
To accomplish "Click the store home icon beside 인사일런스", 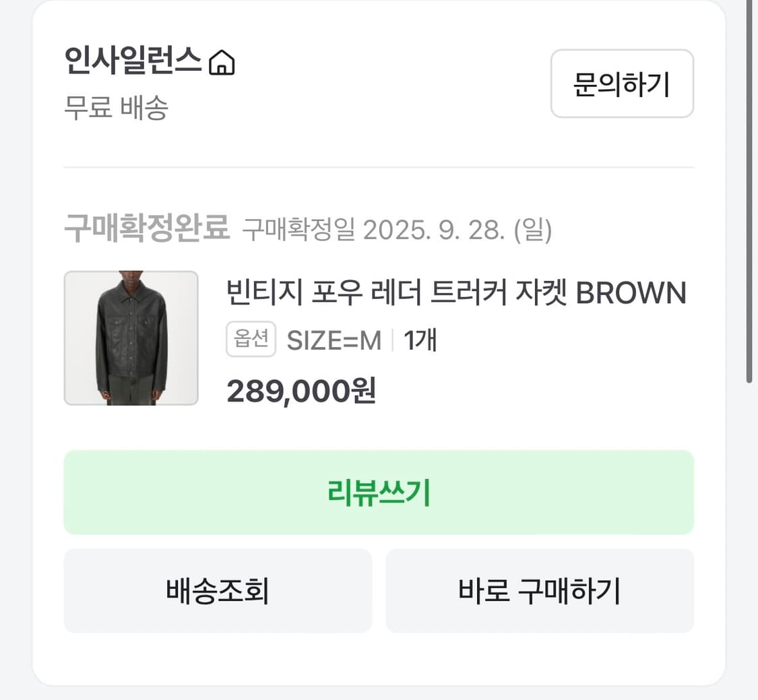I will (x=222, y=63).
